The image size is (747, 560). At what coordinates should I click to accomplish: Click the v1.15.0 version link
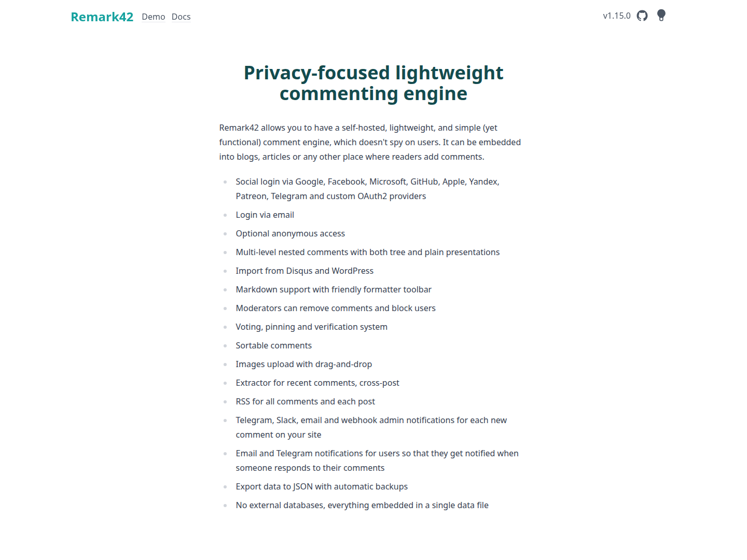pyautogui.click(x=617, y=16)
